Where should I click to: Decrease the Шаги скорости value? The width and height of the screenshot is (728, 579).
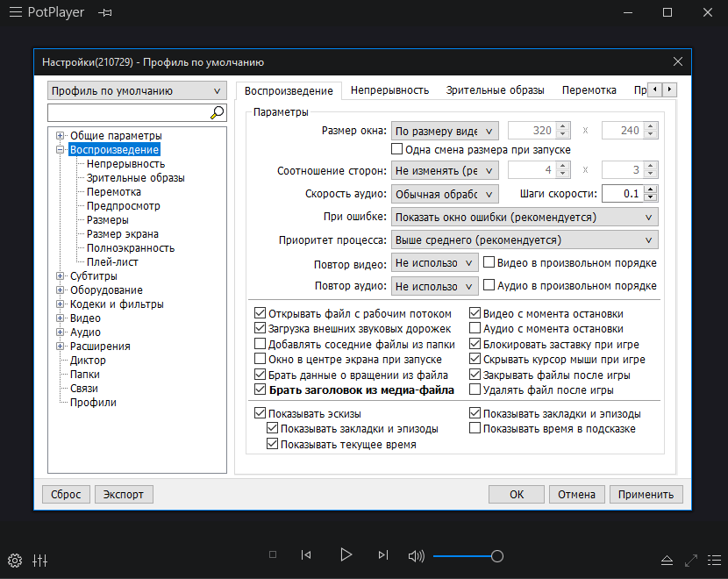pos(651,197)
